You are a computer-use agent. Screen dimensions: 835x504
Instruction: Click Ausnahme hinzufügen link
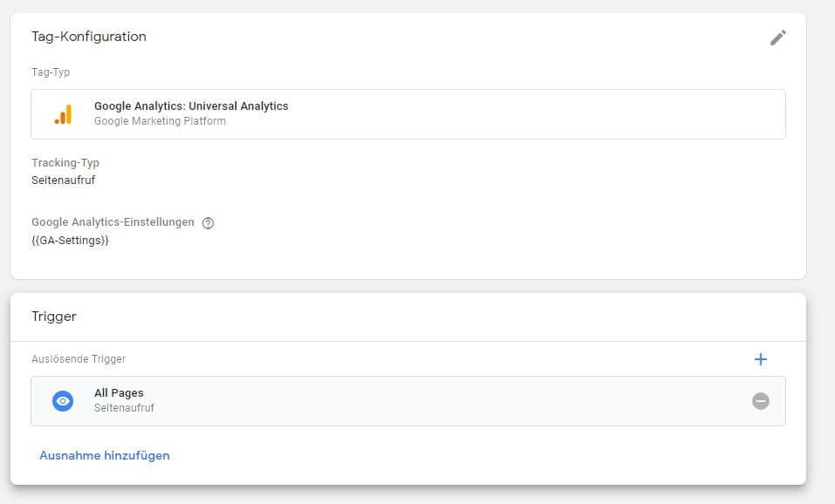point(105,455)
